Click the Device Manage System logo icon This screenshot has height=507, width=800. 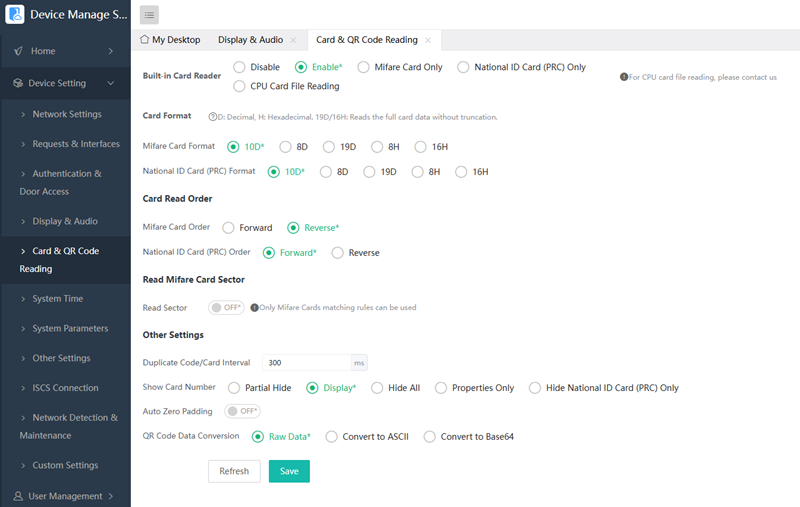[x=15, y=14]
